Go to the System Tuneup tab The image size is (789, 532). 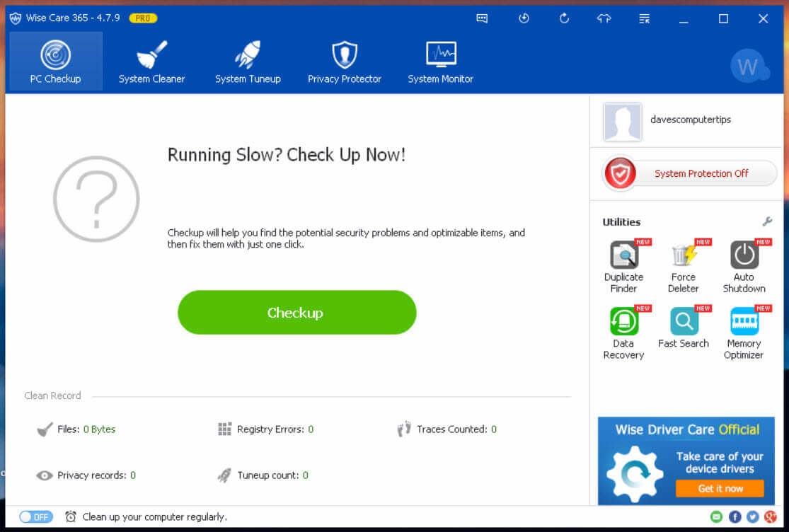(248, 62)
